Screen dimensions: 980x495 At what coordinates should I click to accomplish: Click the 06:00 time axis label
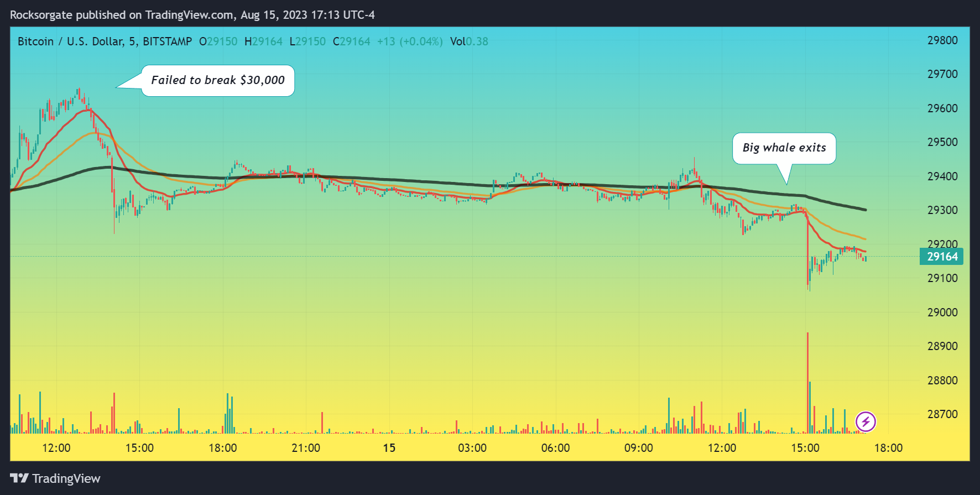tap(555, 448)
